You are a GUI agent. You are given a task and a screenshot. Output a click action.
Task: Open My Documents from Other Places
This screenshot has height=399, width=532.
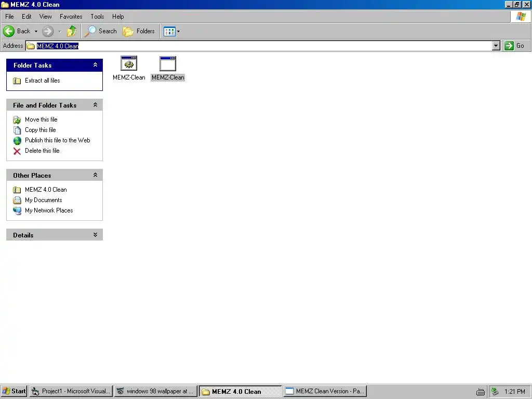tap(44, 200)
